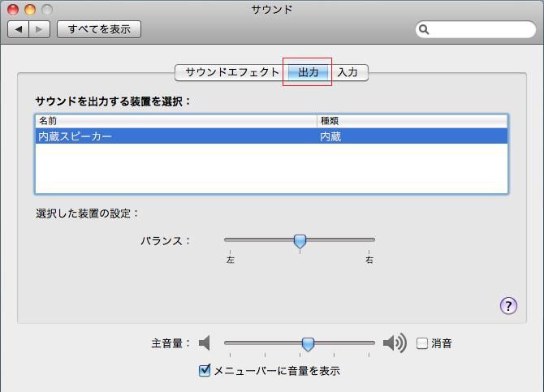Sort devices by the 種類 column header
The image size is (544, 392).
click(x=412, y=121)
